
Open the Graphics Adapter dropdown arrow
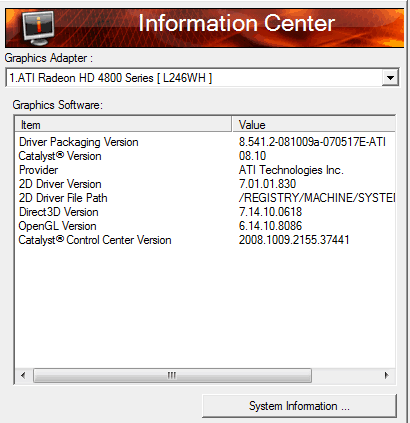coord(390,78)
